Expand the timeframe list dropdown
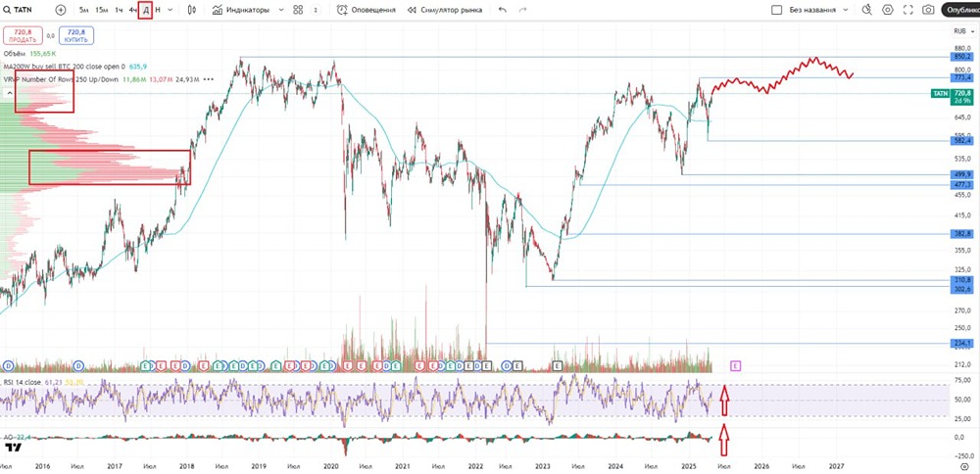The width and height of the screenshot is (980, 474). tap(171, 10)
